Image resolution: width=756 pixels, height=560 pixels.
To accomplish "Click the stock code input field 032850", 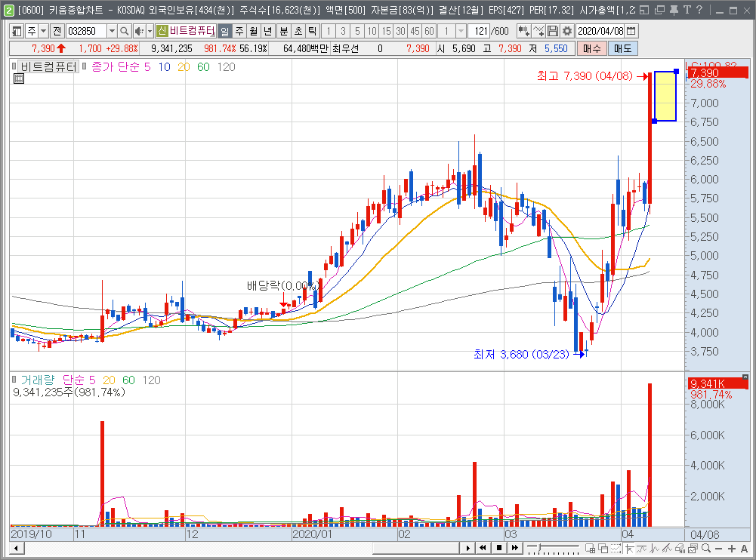I will tap(86, 32).
